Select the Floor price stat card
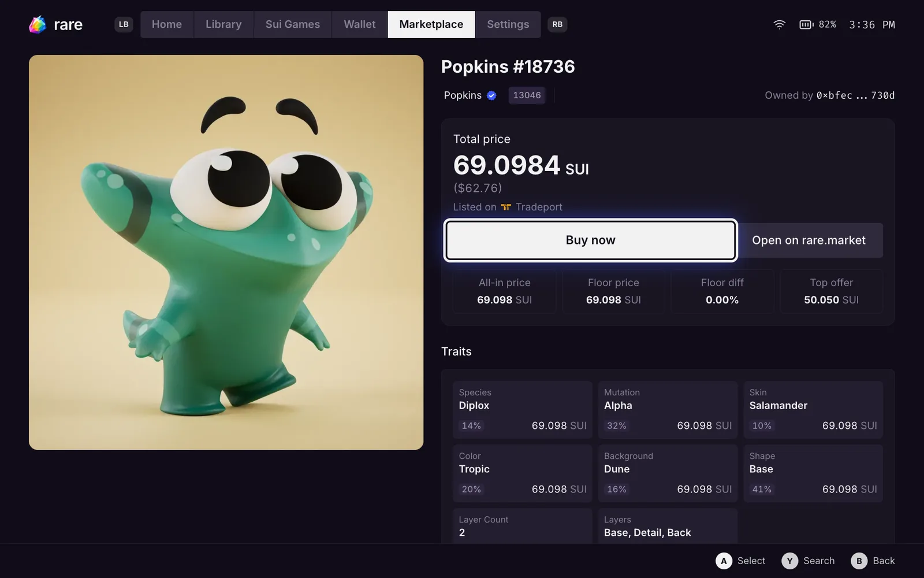 (613, 291)
